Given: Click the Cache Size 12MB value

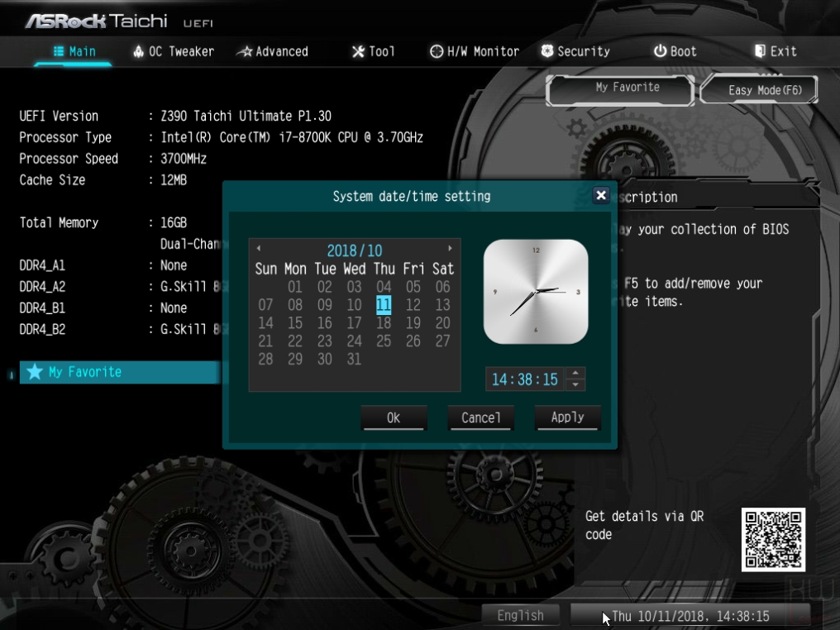Looking at the screenshot, I should tap(174, 180).
